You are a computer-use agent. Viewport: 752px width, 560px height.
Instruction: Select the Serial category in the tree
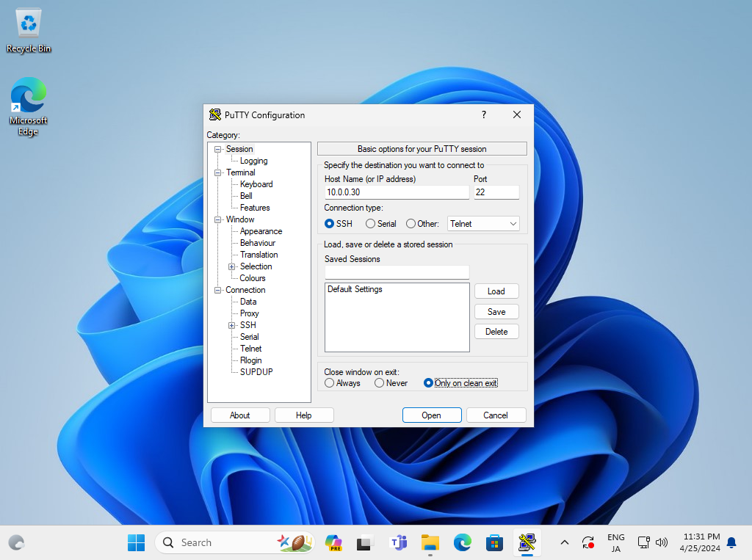point(250,337)
